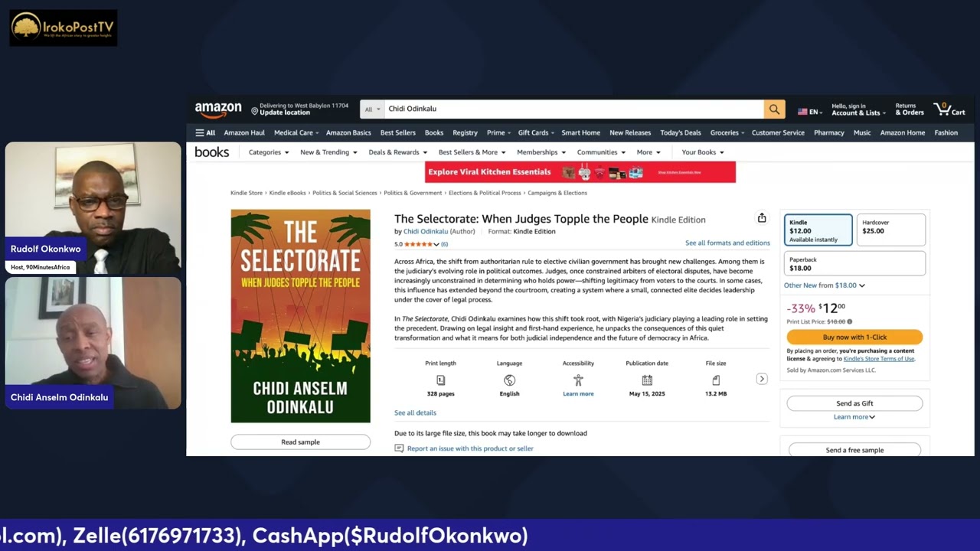Click the report issue speech icon
The image size is (980, 551).
(x=399, y=448)
